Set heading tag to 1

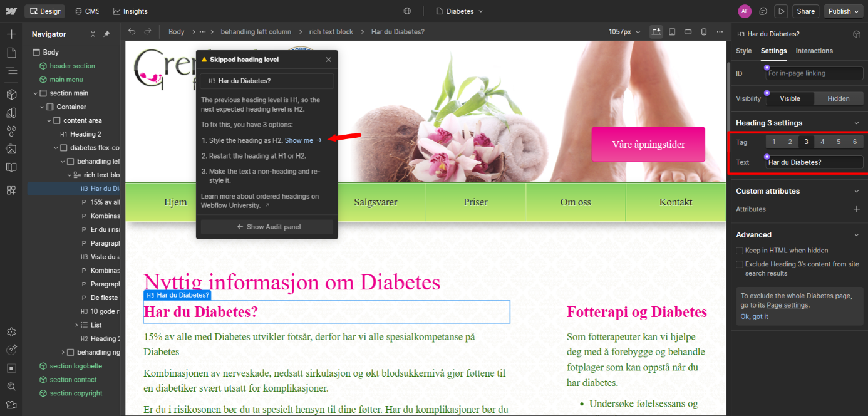coord(774,142)
